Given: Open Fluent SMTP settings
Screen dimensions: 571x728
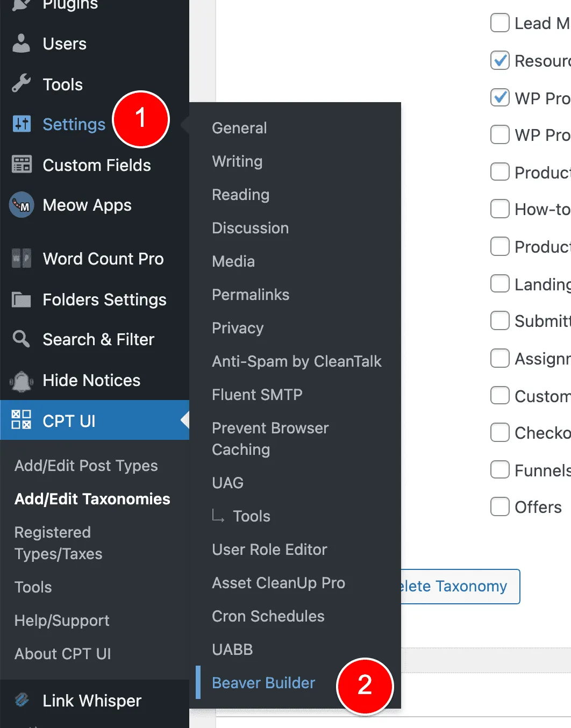Looking at the screenshot, I should pos(257,395).
